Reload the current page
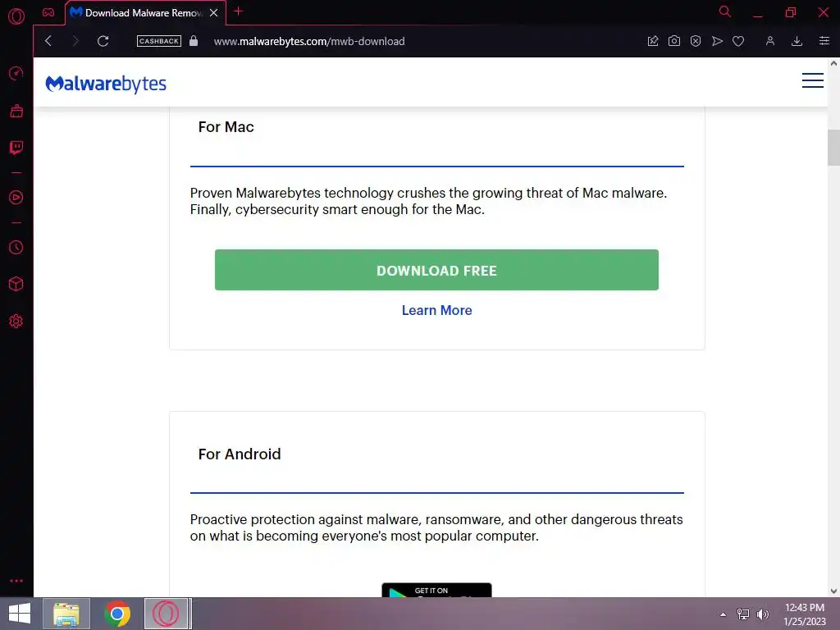This screenshot has height=630, width=840. pyautogui.click(x=103, y=41)
